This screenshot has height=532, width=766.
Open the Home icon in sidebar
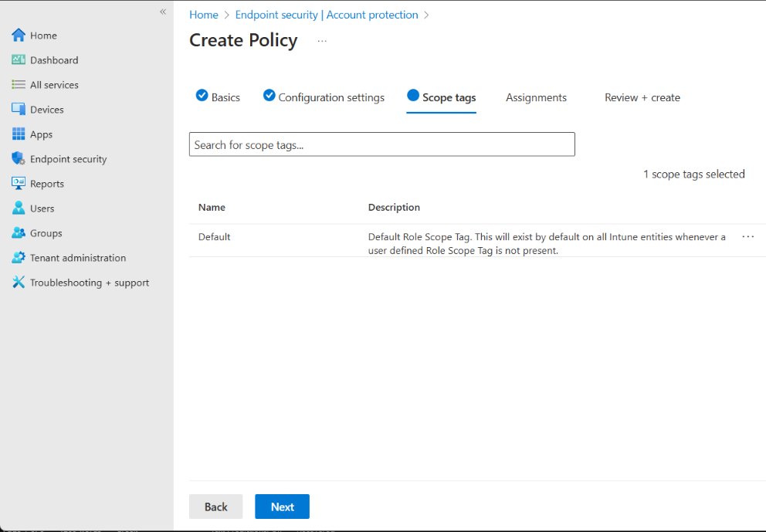pos(17,35)
